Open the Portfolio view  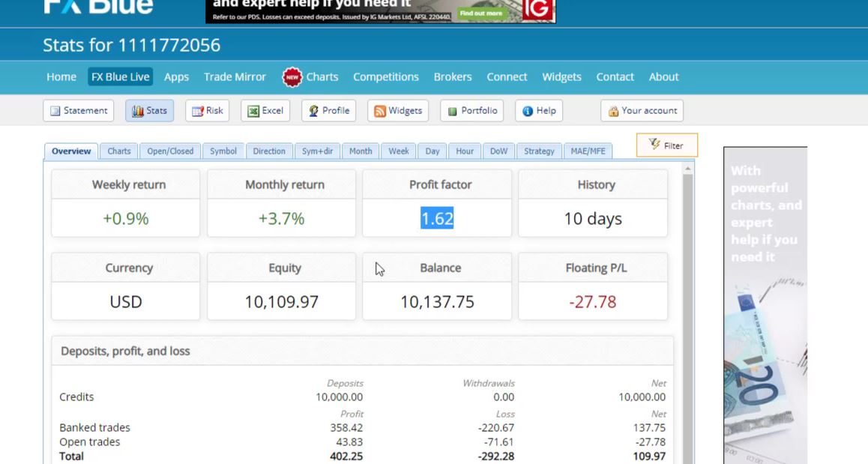click(x=471, y=110)
